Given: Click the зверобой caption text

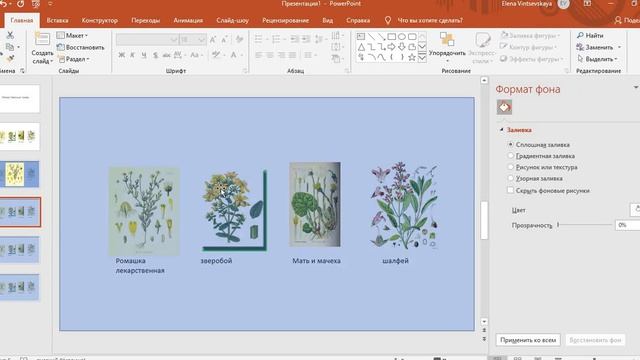Looking at the screenshot, I should pos(216,260).
